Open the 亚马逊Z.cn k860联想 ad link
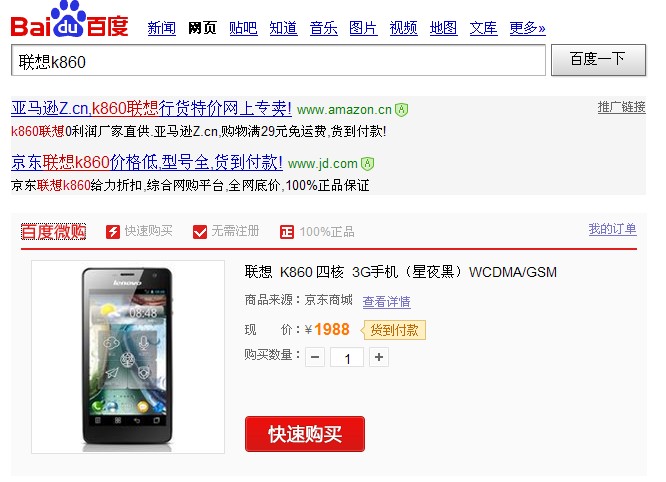Viewport: 666px width, 482px height. click(151, 109)
